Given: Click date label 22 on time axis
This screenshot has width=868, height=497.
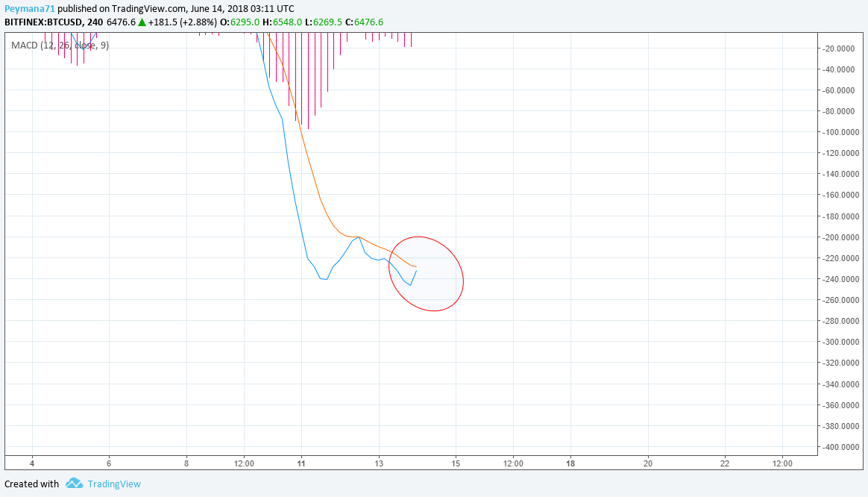Looking at the screenshot, I should point(725,463).
